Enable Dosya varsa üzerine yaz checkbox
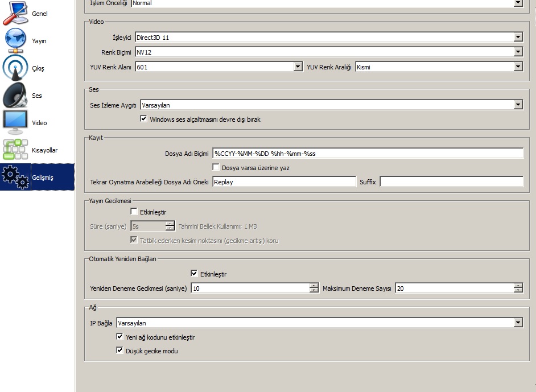536x392 pixels. coord(216,167)
